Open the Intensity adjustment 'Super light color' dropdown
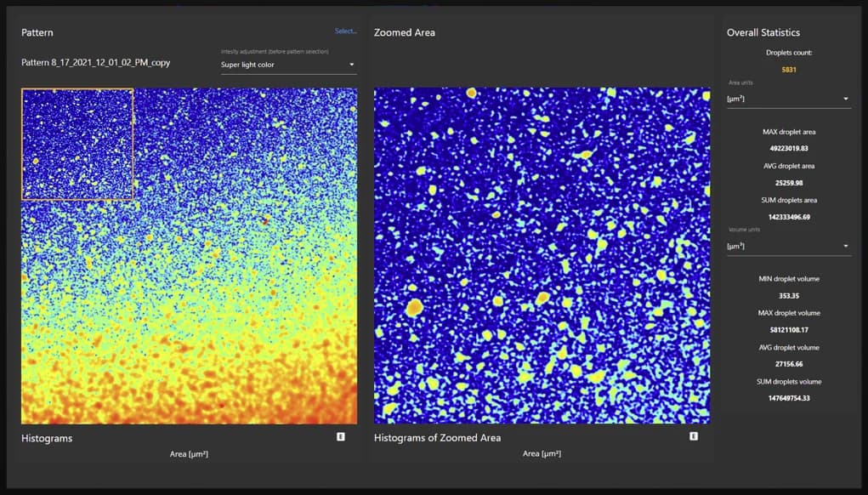Screen dimensions: 868x495 click(288, 65)
